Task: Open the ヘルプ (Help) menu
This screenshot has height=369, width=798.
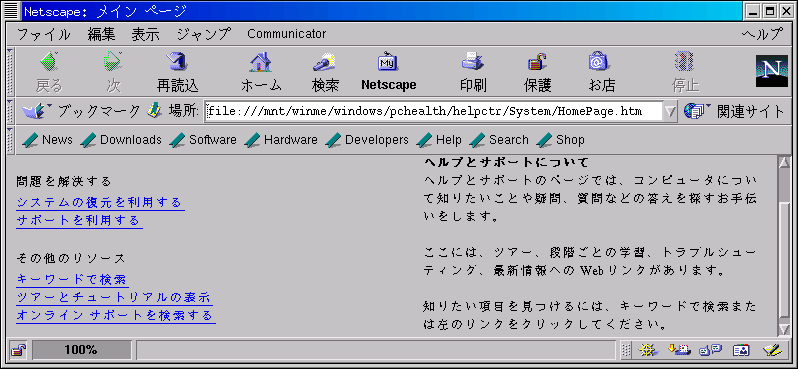Action: click(x=762, y=35)
